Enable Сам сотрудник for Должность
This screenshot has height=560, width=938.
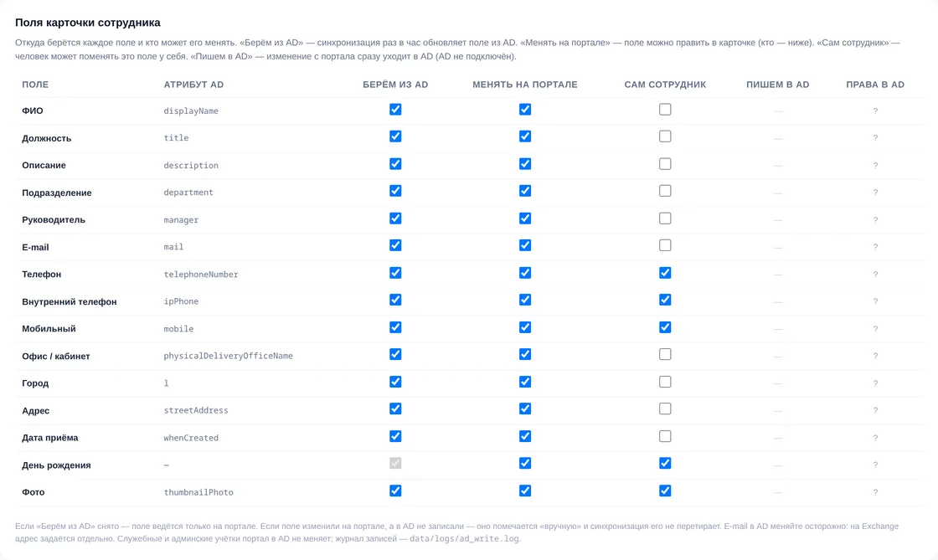665,136
